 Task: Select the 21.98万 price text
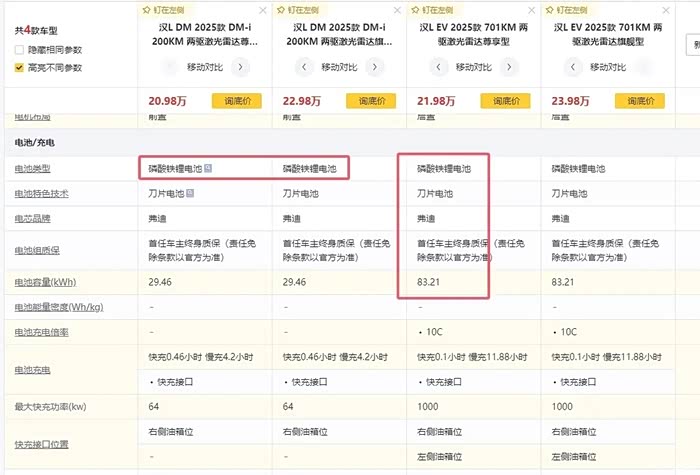pyautogui.click(x=436, y=101)
